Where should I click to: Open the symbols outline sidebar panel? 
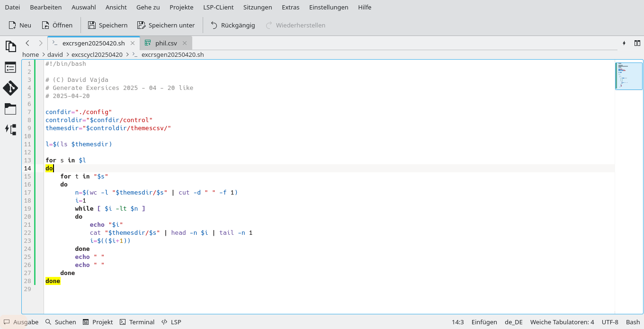[10, 67]
